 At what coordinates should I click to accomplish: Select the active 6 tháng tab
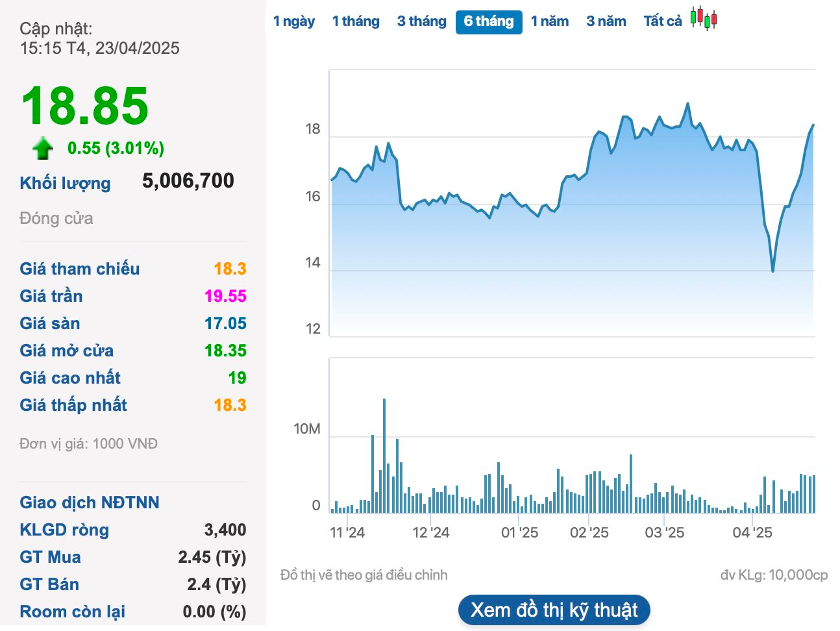[488, 21]
